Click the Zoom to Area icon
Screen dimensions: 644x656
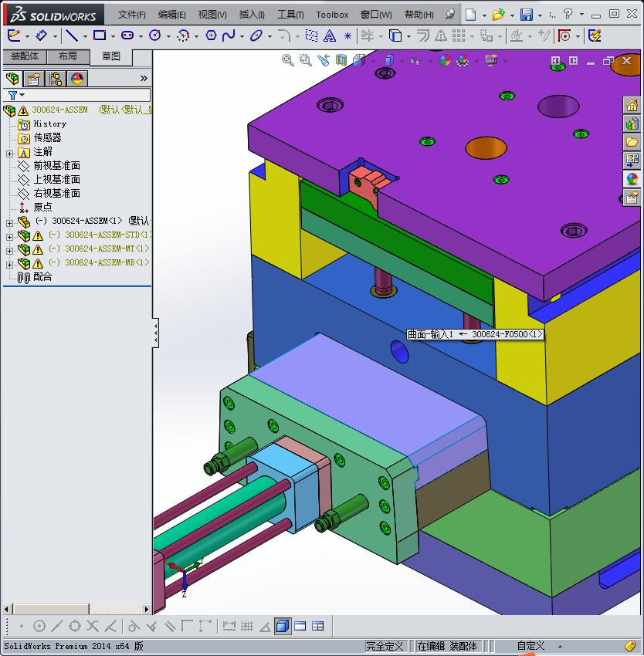point(306,60)
